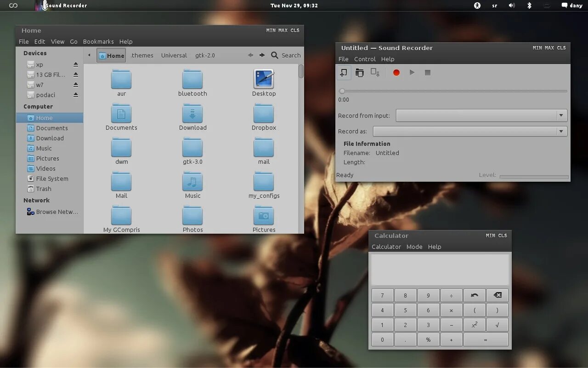Screen dimensions: 588x368
Task: Collapse the path bar with left arrow
Action: pyautogui.click(x=89, y=55)
